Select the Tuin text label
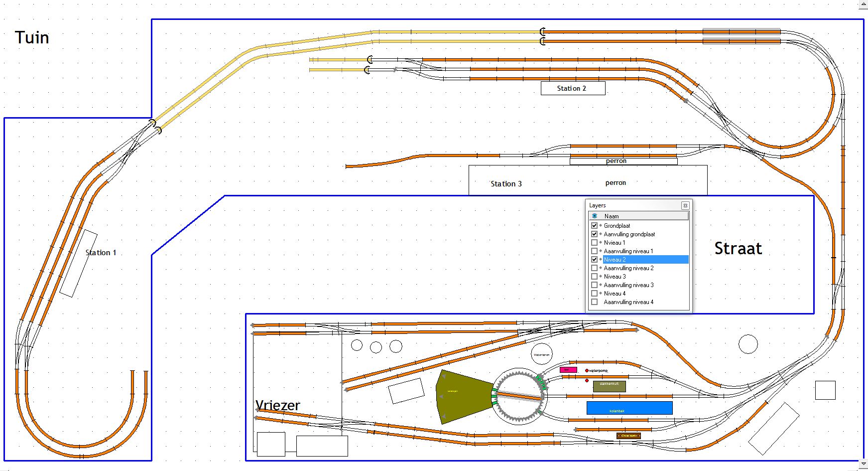The height and width of the screenshot is (471, 868). click(x=32, y=37)
